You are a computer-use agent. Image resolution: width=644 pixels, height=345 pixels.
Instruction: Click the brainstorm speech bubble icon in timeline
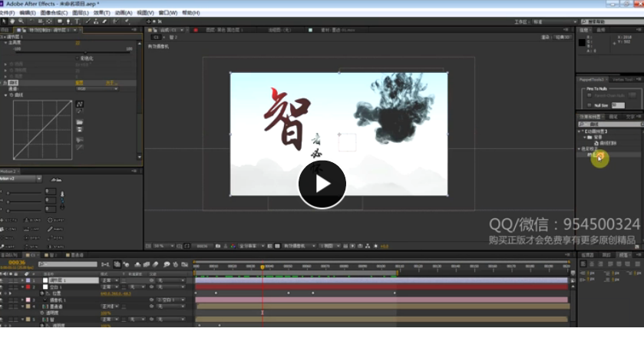167,264
